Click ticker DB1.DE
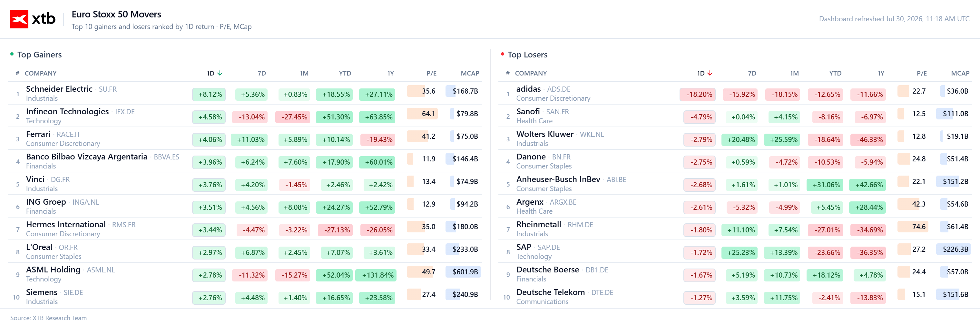Image resolution: width=980 pixels, height=326 pixels. pyautogui.click(x=597, y=270)
